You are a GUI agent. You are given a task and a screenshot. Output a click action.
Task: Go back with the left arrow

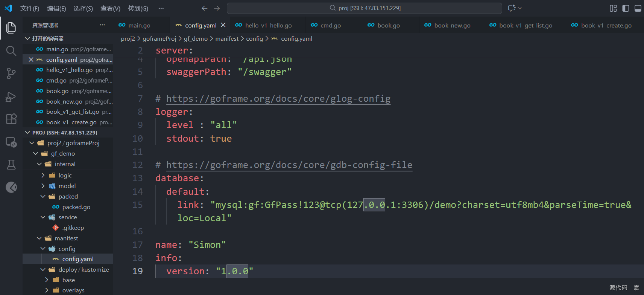click(x=204, y=8)
